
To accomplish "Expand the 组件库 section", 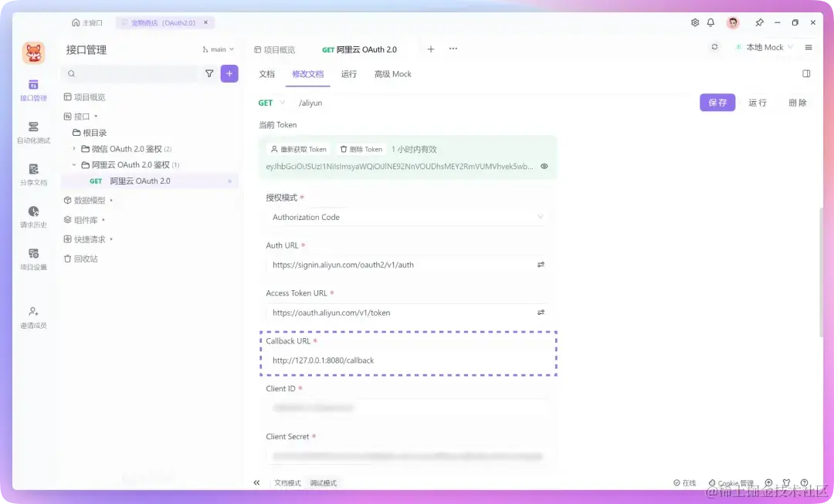I will (103, 219).
